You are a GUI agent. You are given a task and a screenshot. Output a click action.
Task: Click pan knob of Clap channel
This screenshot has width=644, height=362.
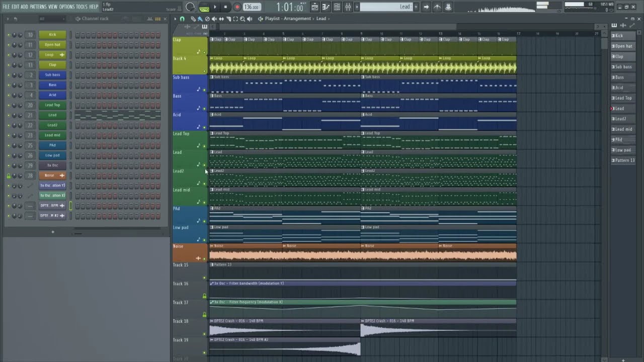14,65
